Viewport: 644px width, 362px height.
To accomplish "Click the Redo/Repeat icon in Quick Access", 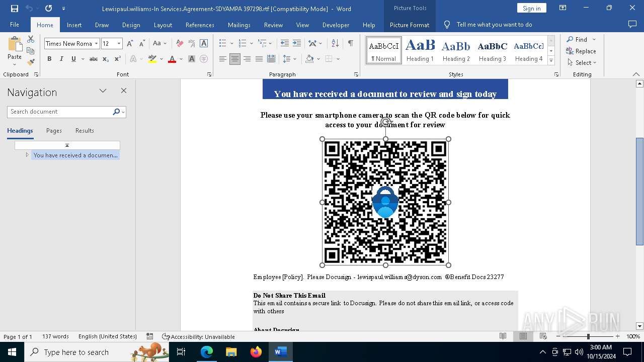I will pyautogui.click(x=48, y=9).
